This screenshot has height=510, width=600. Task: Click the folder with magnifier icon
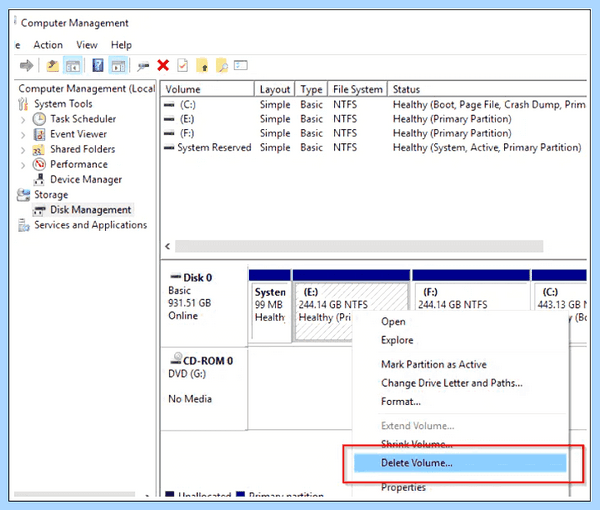pyautogui.click(x=222, y=66)
